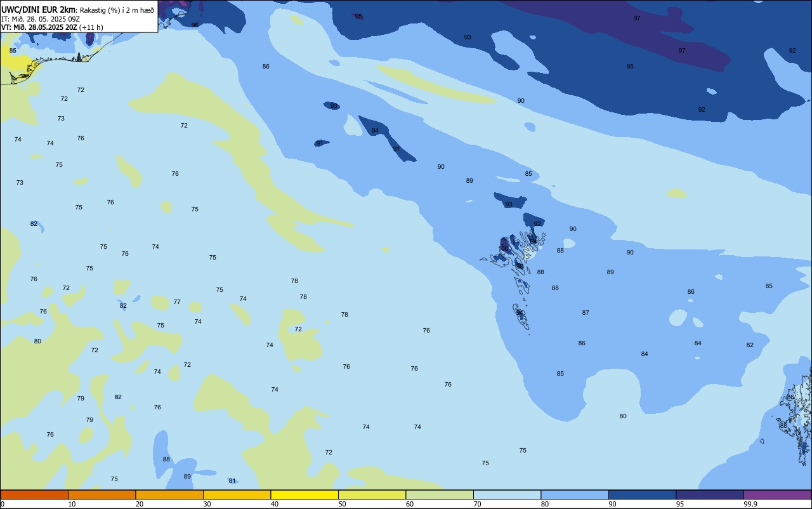Click the '81' humidity value on the map
The width and height of the screenshot is (812, 509).
point(232,481)
